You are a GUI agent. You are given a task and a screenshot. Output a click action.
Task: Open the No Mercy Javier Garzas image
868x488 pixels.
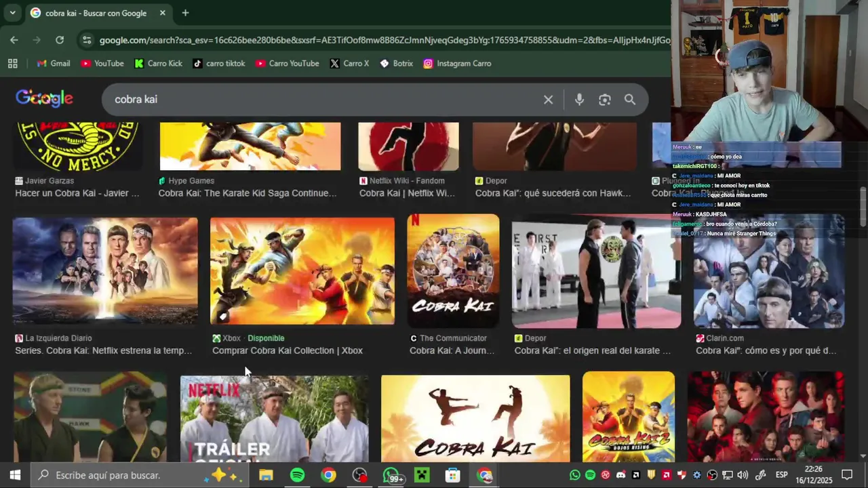[x=78, y=146]
